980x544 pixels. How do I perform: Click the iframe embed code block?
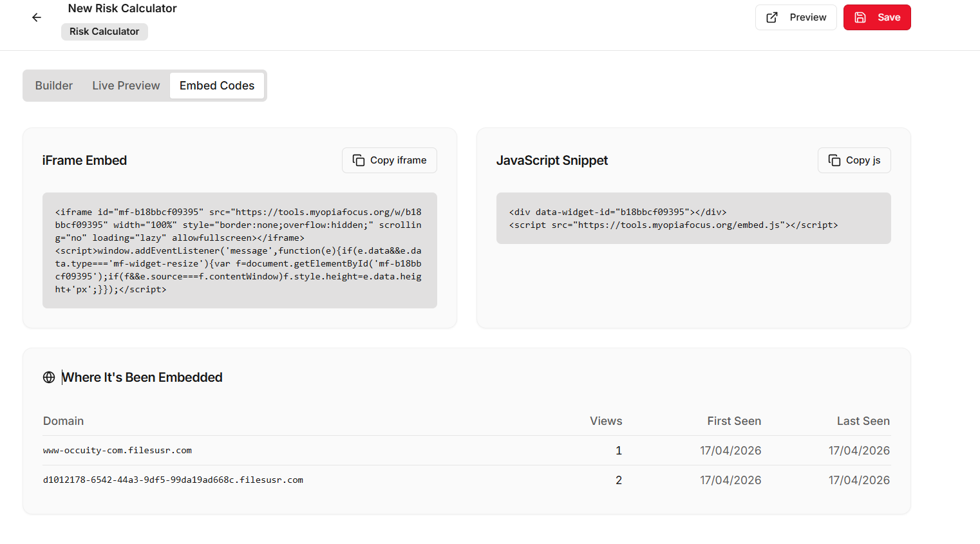pos(240,250)
